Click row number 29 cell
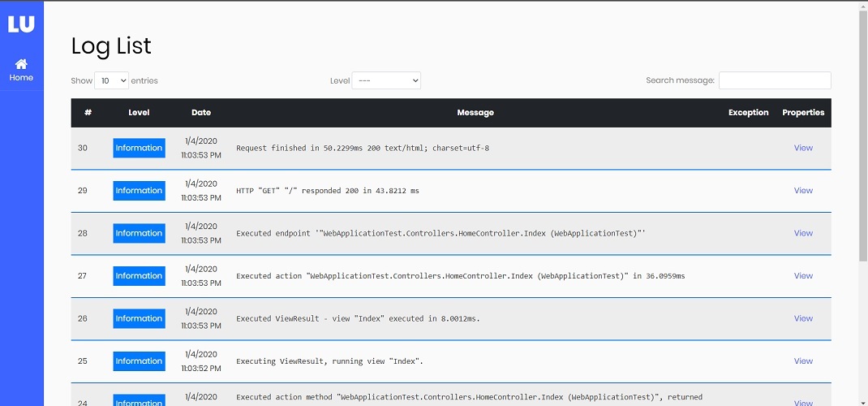868x406 pixels. pos(83,191)
